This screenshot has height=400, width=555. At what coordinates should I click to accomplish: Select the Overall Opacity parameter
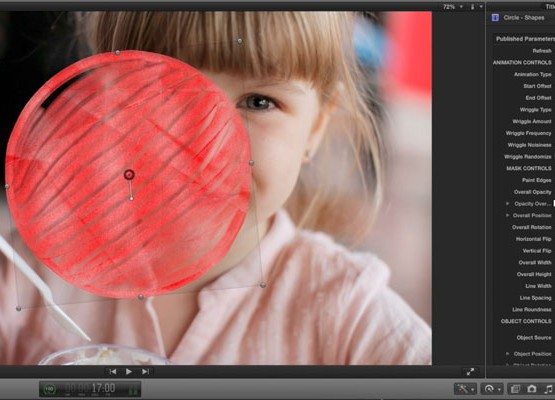tap(533, 192)
